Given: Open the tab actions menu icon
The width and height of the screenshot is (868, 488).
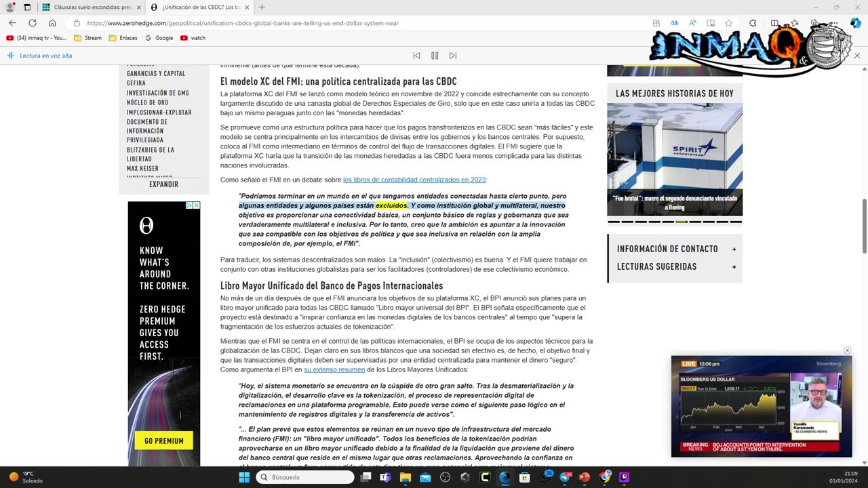Looking at the screenshot, I should pyautogui.click(x=27, y=7).
